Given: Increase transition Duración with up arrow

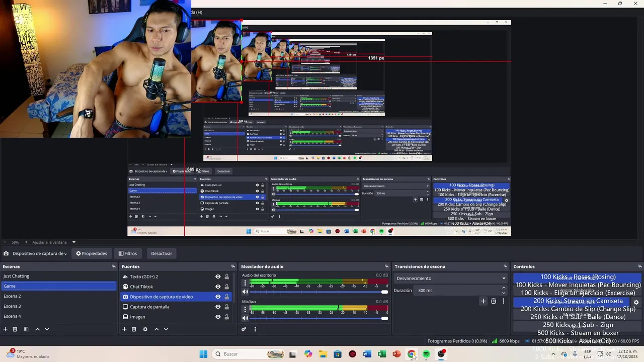Looking at the screenshot, I should point(504,288).
